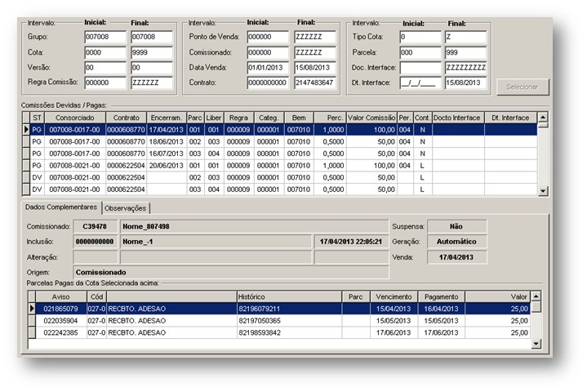The height and width of the screenshot is (392, 587).
Task: Edit Comissionado Inicial filter field
Action: [x=268, y=52]
